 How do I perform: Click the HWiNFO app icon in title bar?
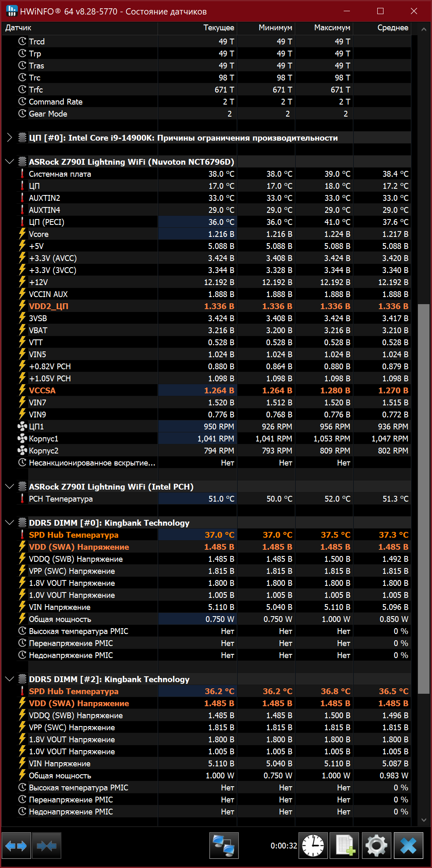pos(12,11)
